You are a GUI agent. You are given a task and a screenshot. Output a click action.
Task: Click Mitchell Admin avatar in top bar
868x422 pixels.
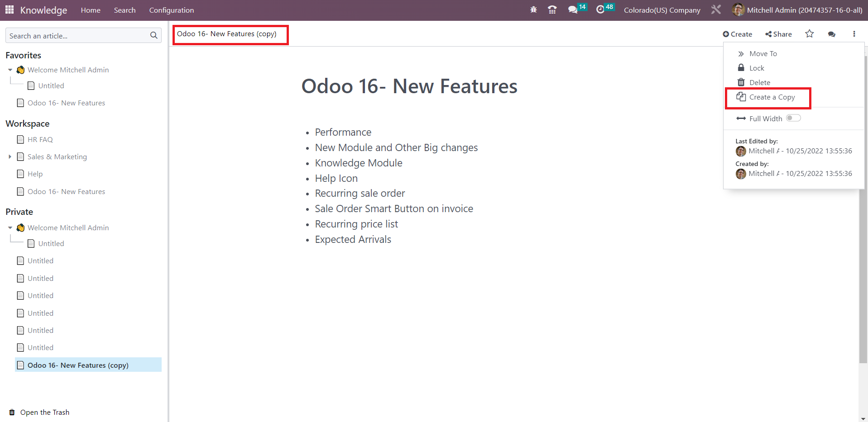tap(738, 9)
